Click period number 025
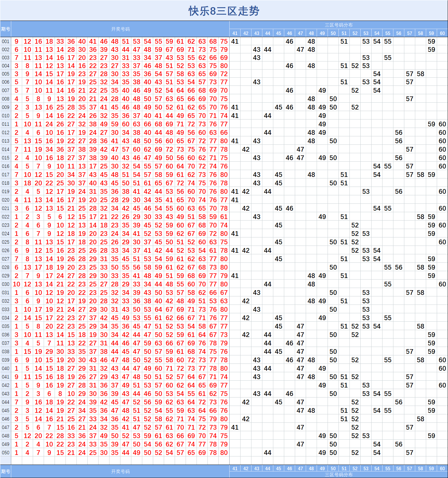Image resolution: width=448 pixels, height=478 pixels. pyautogui.click(x=6, y=242)
